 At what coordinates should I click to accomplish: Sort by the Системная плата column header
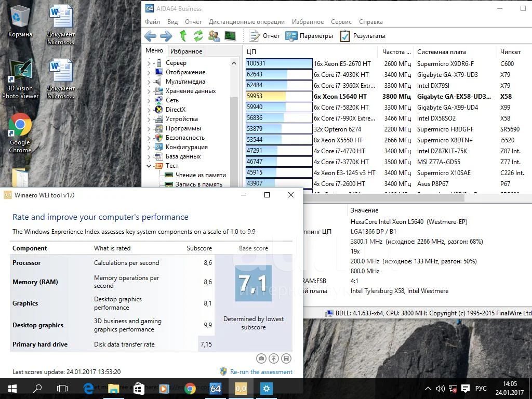(x=455, y=52)
